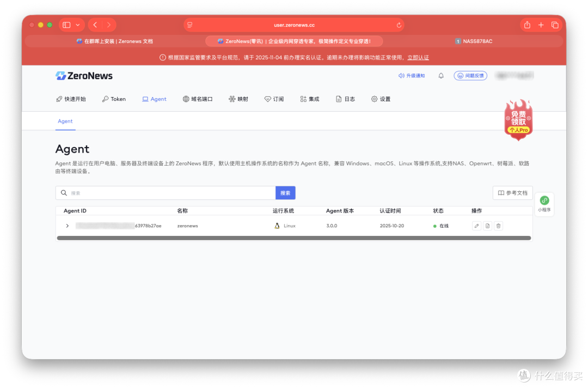Open the sidebar options dropdown arrow
This screenshot has height=388, width=588.
tap(78, 25)
